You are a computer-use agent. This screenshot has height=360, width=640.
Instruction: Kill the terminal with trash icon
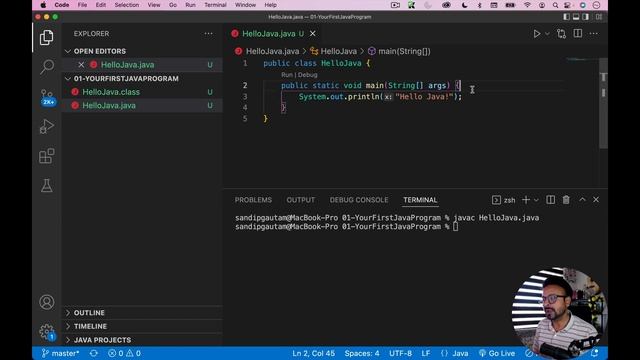566,200
